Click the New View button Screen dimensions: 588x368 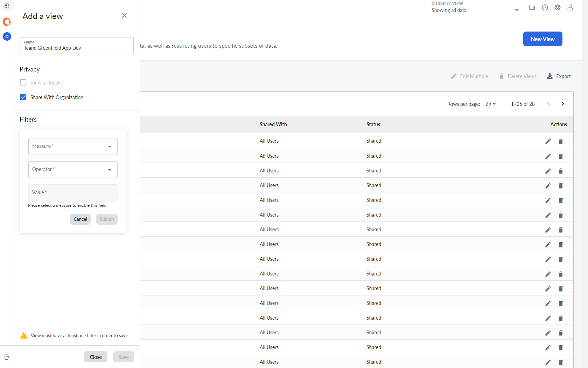[x=542, y=39]
